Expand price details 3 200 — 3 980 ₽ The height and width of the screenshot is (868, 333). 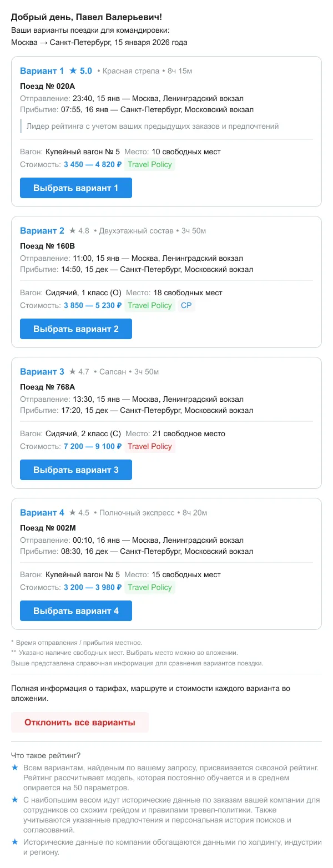(x=92, y=587)
